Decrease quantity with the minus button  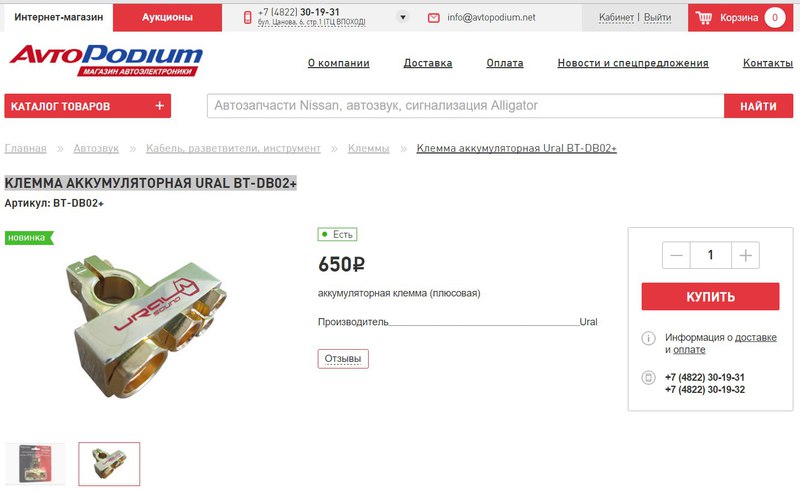[676, 255]
